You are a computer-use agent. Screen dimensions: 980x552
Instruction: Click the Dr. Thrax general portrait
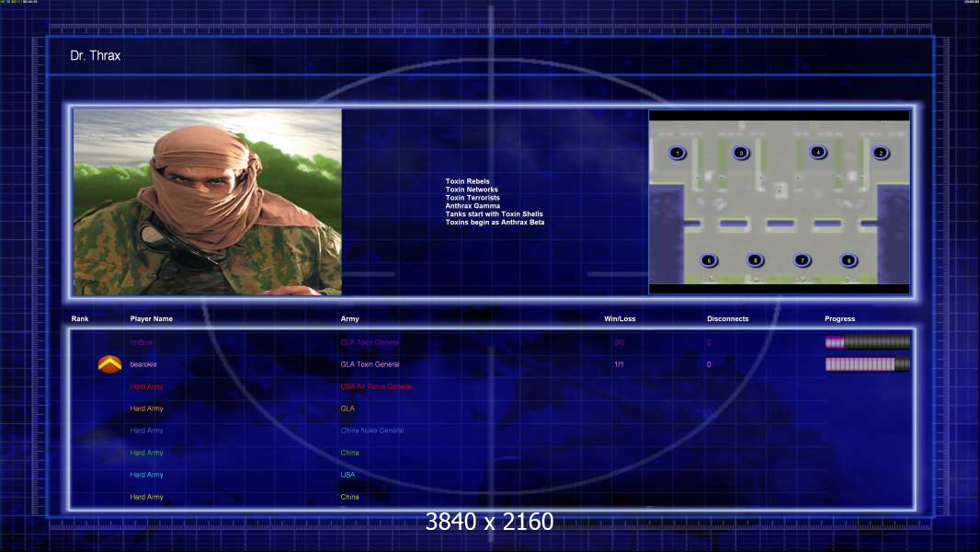tap(208, 201)
